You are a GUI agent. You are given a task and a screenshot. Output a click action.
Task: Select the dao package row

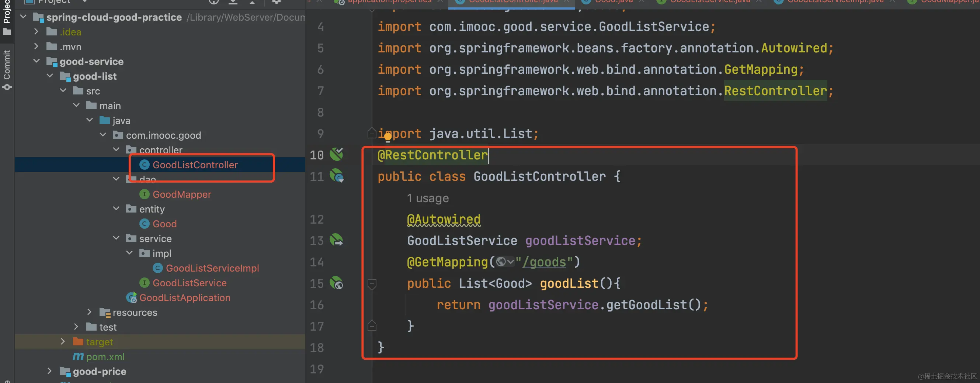pos(160,180)
